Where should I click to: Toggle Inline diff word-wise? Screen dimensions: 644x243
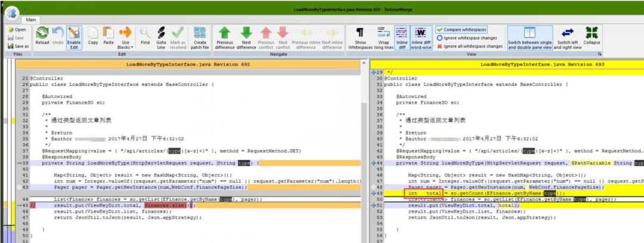pyautogui.click(x=421, y=38)
